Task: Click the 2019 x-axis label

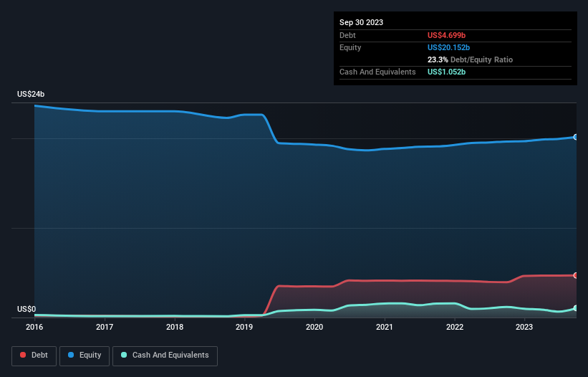Action: (x=244, y=327)
